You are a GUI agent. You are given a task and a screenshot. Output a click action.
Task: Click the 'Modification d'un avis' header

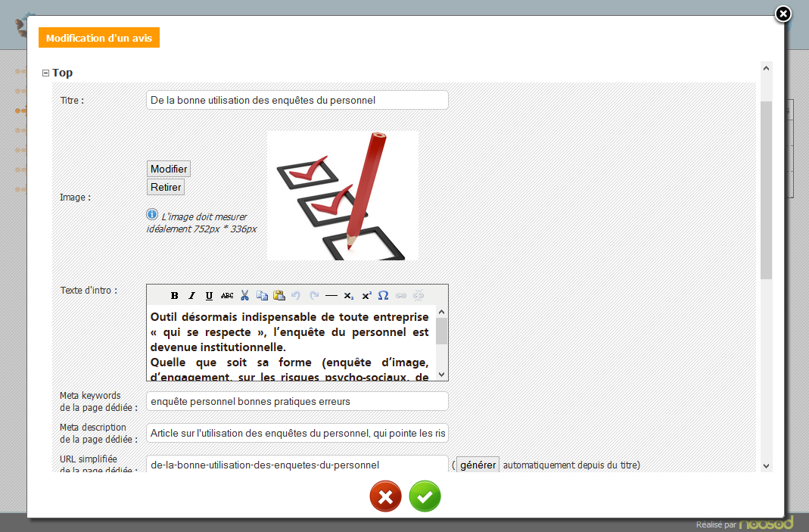pyautogui.click(x=99, y=38)
